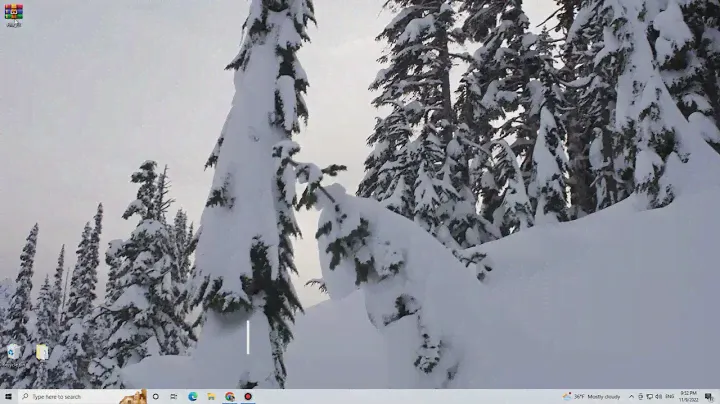
Task: Open Cortana from the taskbar
Action: tap(155, 396)
